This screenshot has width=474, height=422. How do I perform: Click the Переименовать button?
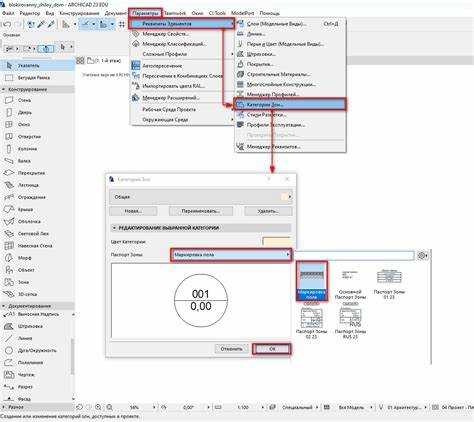[x=201, y=211]
